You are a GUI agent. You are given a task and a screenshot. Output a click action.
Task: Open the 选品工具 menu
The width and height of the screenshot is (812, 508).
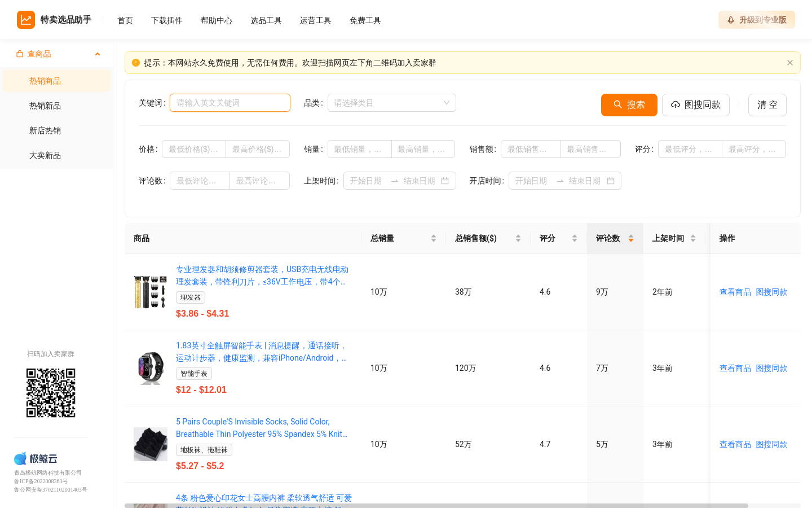pos(266,20)
